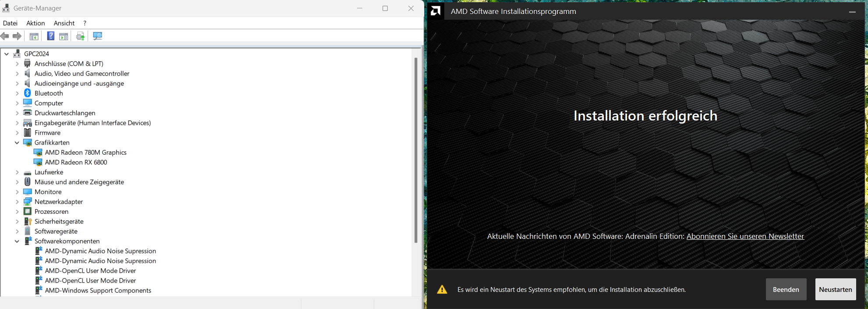Expand the Netzwerkadapter category
This screenshot has width=868, height=309.
coord(17,202)
